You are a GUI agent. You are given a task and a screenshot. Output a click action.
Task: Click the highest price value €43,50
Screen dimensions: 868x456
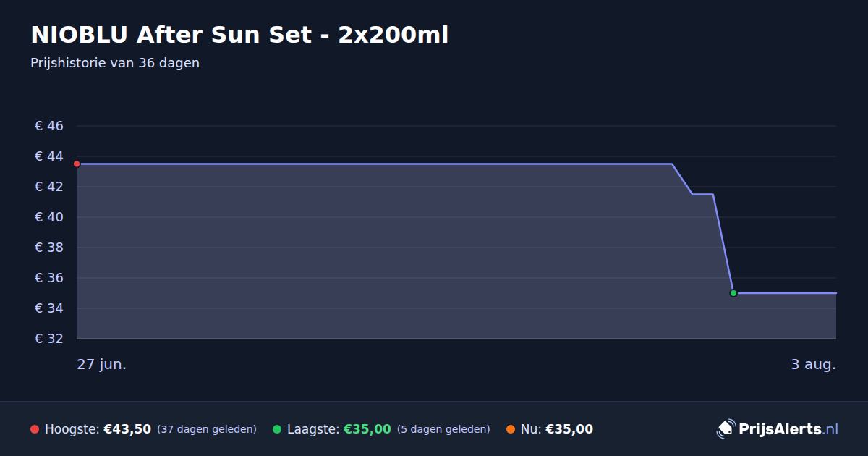(127, 429)
